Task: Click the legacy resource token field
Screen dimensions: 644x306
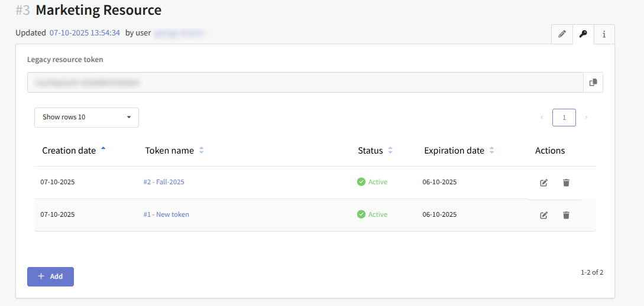Action: [305, 83]
